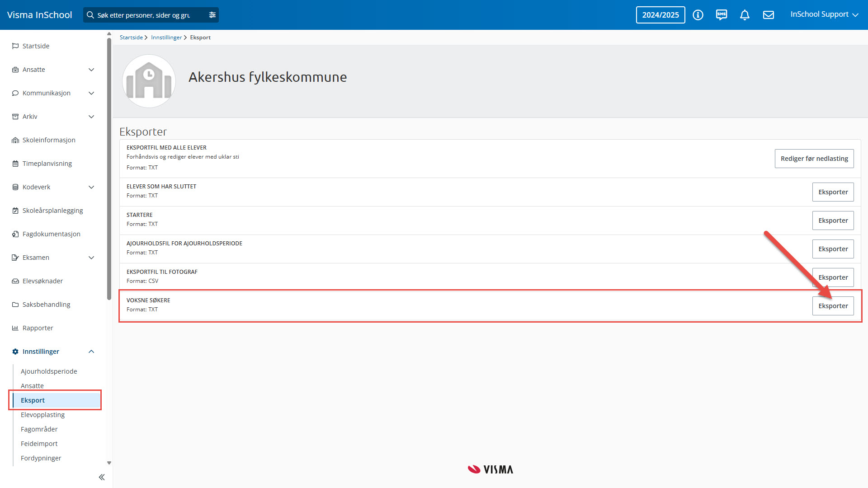Go to Startside in the sidebar
The height and width of the screenshot is (488, 868).
pos(36,46)
